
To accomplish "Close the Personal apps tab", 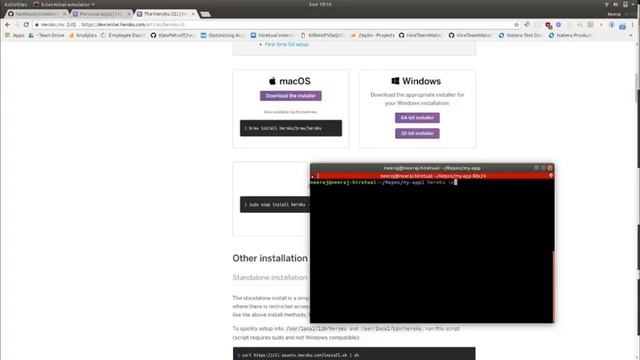I will pyautogui.click(x=129, y=14).
